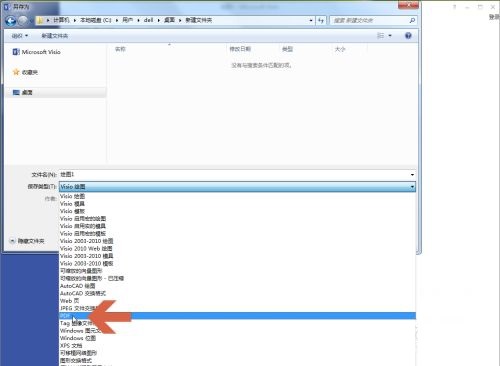Click the Visio icon in dialog title bar
The height and width of the screenshot is (366, 500).
point(7,7)
